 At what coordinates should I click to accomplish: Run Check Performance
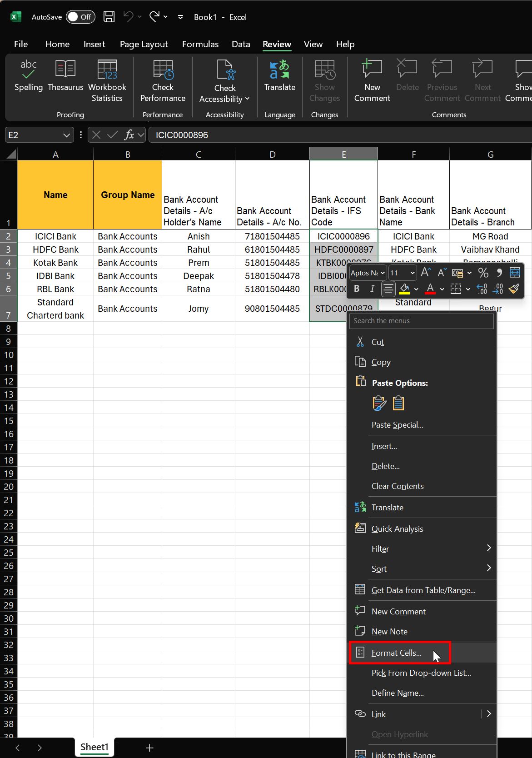click(163, 81)
